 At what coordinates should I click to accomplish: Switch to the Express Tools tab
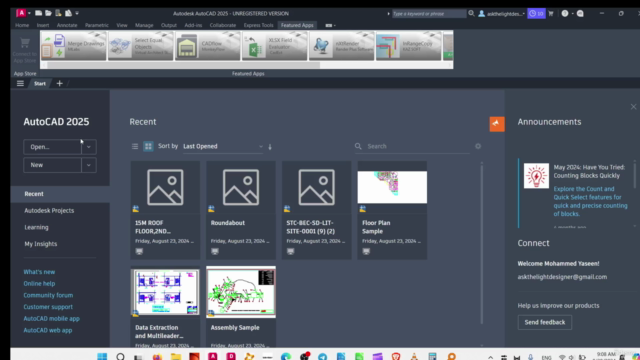click(x=258, y=25)
